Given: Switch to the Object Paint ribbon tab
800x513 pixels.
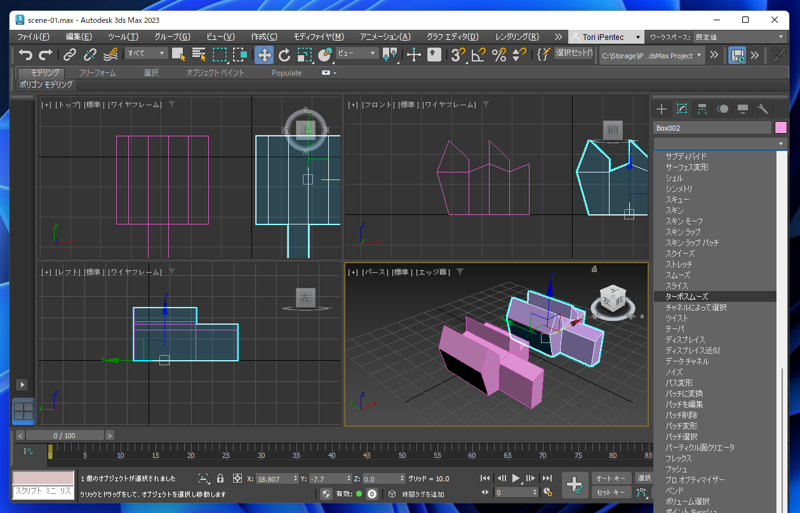Looking at the screenshot, I should coord(215,72).
